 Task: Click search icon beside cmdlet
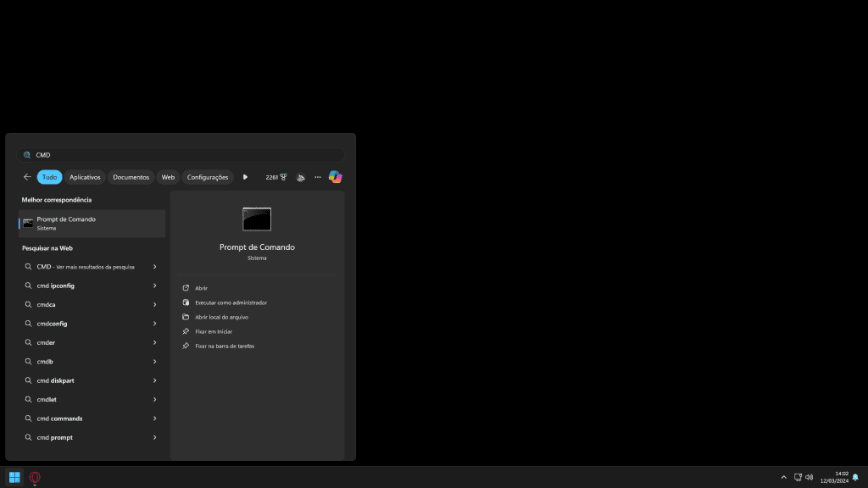(x=28, y=400)
